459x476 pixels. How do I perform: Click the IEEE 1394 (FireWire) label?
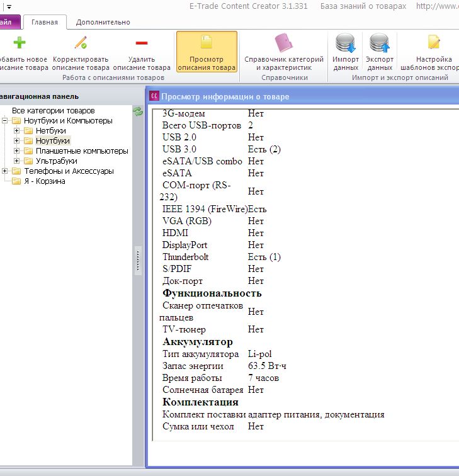click(205, 209)
